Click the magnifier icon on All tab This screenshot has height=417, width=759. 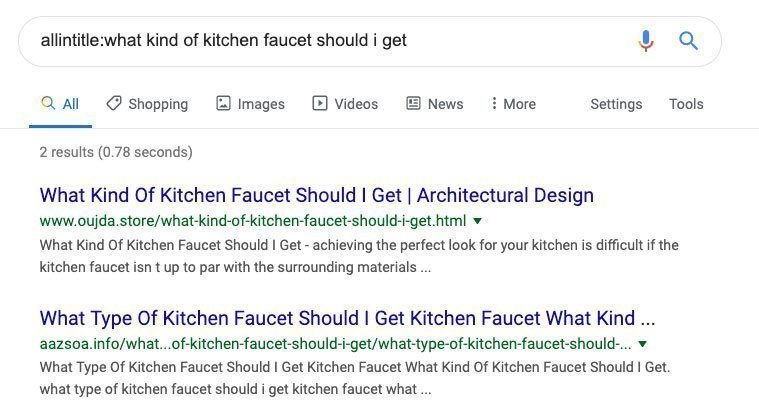click(48, 103)
